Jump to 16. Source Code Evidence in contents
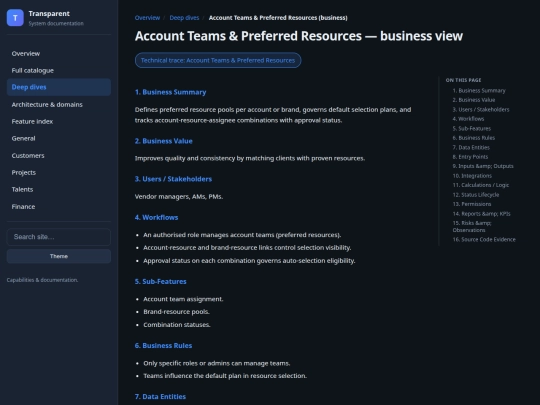This screenshot has height=405, width=540. (484, 239)
